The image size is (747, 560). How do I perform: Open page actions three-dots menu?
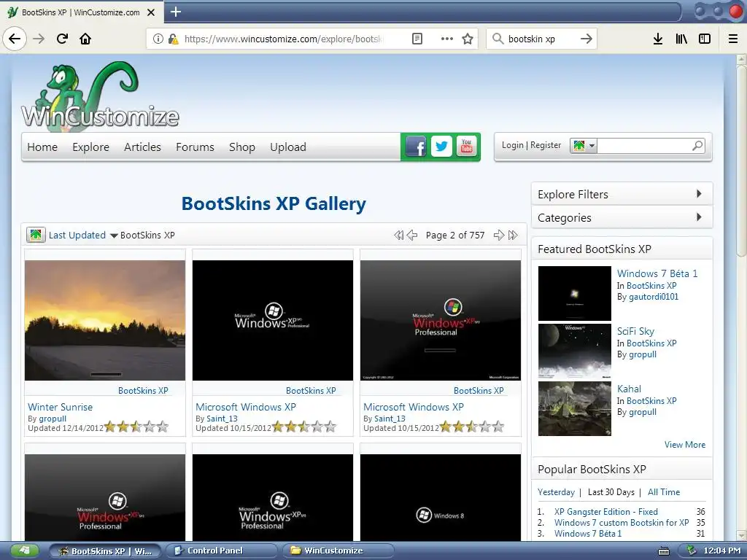pos(447,39)
